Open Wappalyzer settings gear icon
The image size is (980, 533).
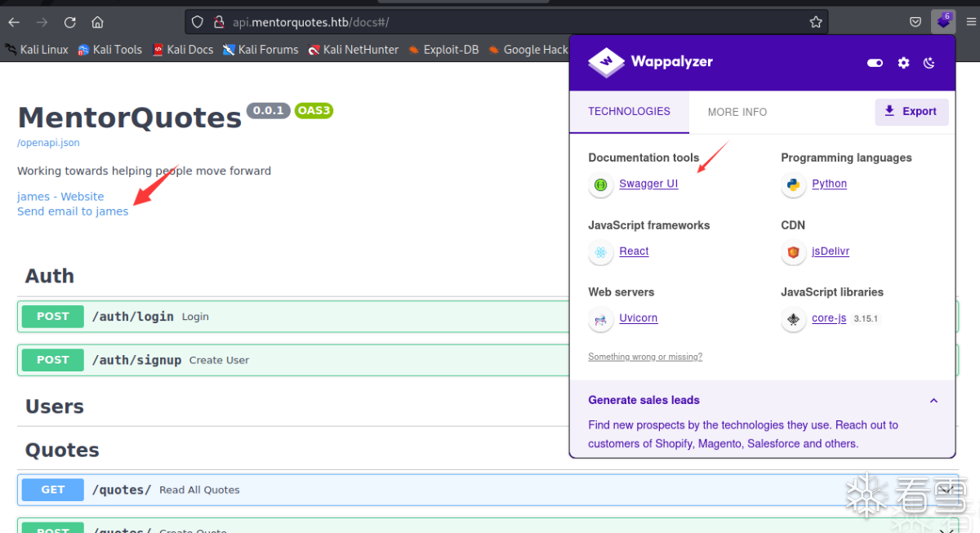point(903,63)
